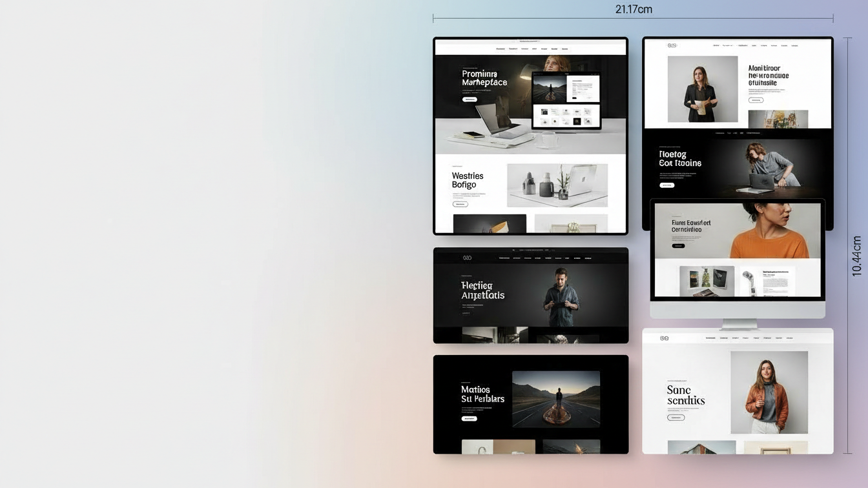This screenshot has height=488, width=868.
Task: Open the road landscape image beside Matiios heading
Action: 555,399
